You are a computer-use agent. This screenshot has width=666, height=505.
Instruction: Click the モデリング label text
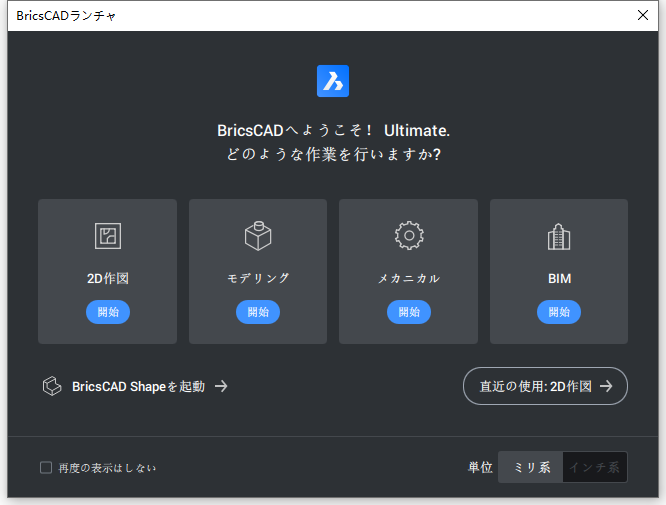pos(258,279)
